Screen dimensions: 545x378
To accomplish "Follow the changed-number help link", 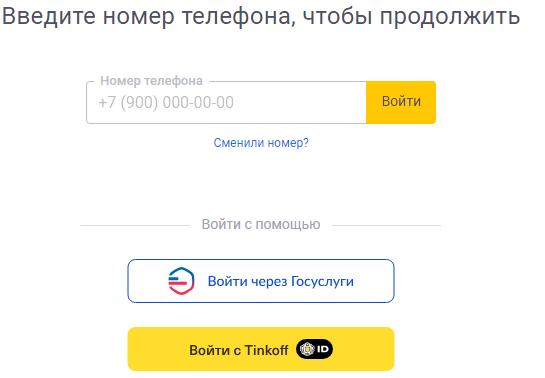I will click(x=261, y=143).
